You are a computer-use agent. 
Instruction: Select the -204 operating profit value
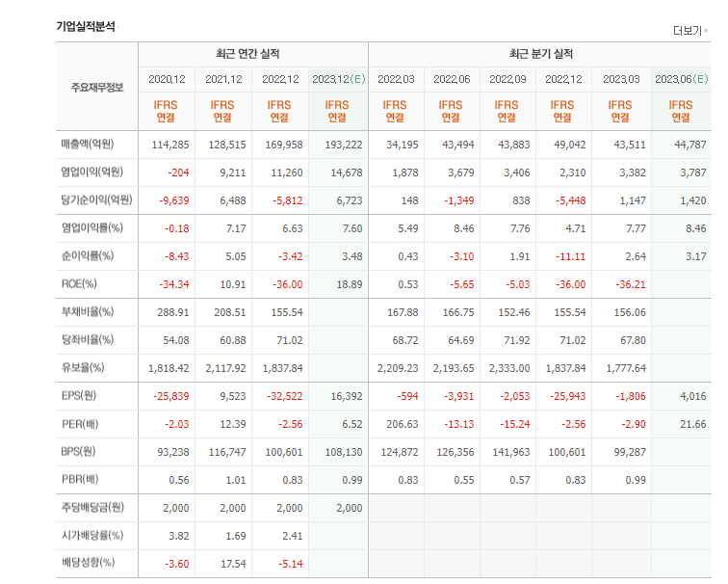179,173
